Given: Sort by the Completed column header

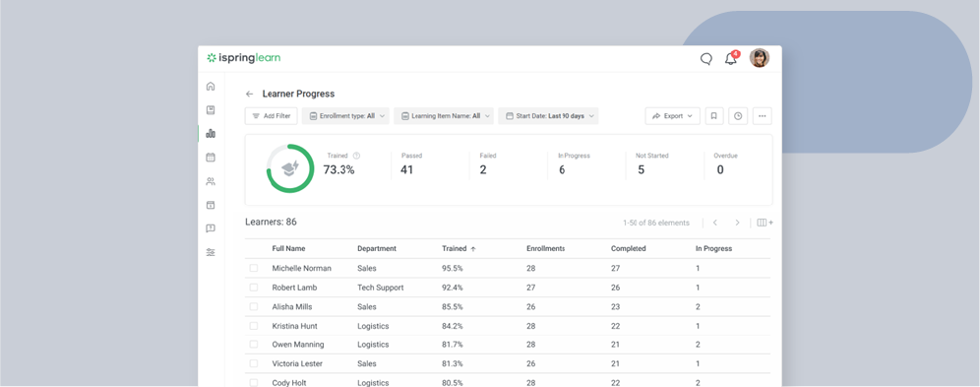Looking at the screenshot, I should (x=628, y=249).
